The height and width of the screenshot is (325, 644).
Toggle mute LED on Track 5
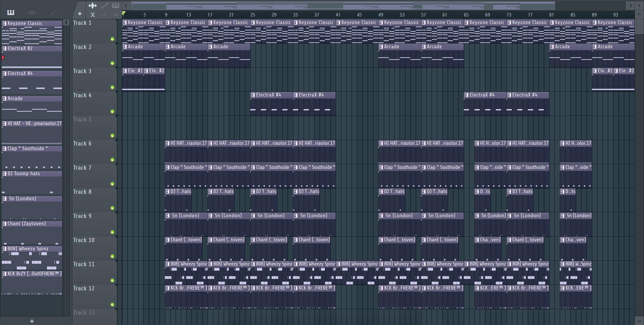(x=112, y=136)
